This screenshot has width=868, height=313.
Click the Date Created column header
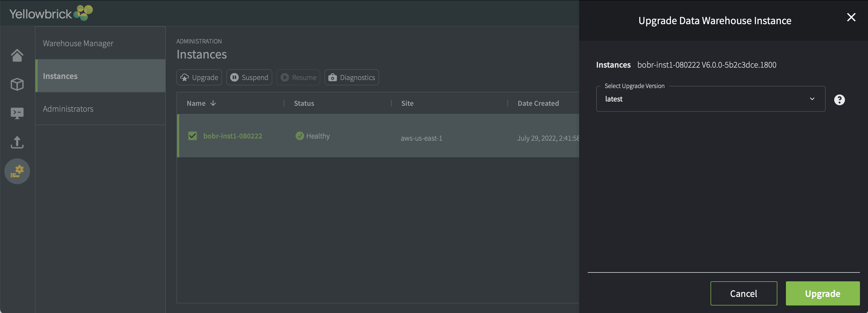coord(538,103)
